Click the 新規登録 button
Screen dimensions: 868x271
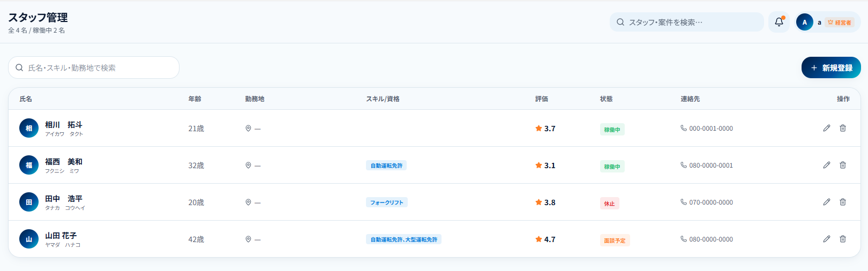831,67
